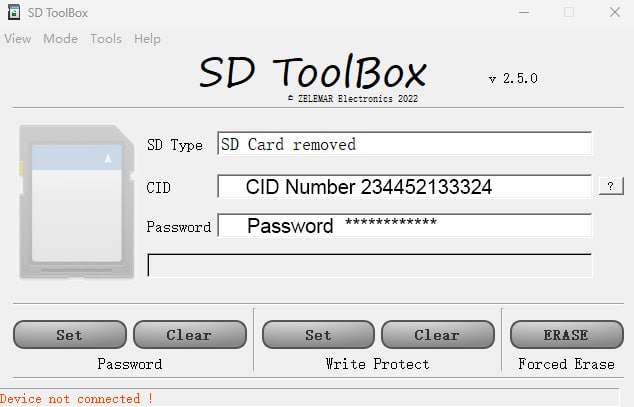
Task: Click the 'SD Type' label
Action: [175, 145]
